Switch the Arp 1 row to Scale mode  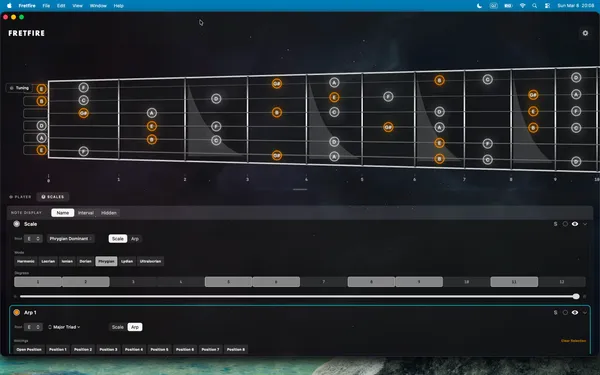(x=117, y=327)
